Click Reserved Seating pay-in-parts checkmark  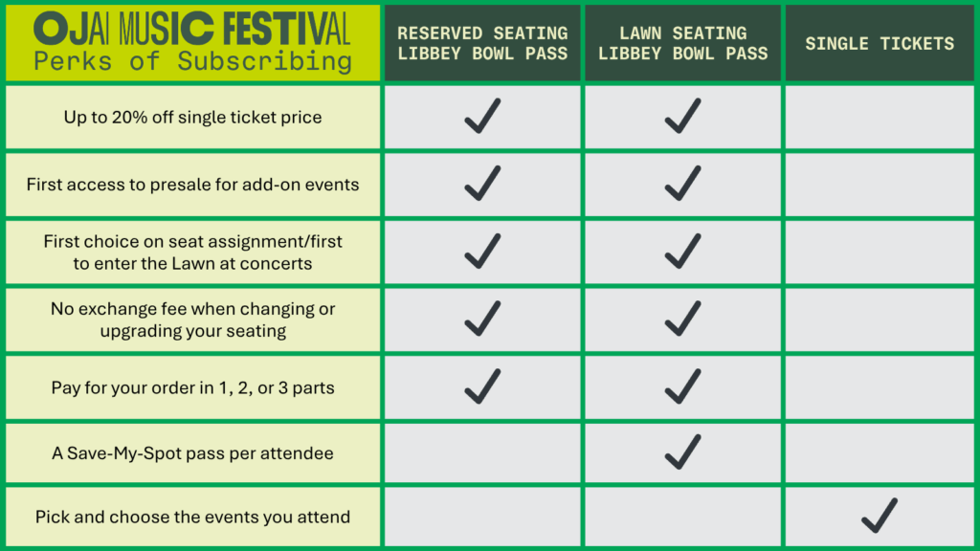[x=482, y=386]
